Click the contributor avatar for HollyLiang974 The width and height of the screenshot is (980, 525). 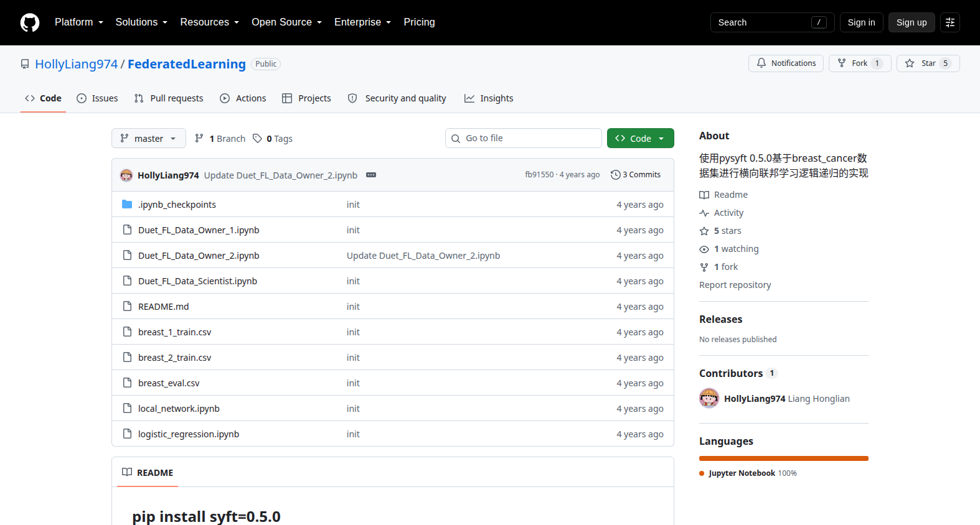pyautogui.click(x=709, y=398)
